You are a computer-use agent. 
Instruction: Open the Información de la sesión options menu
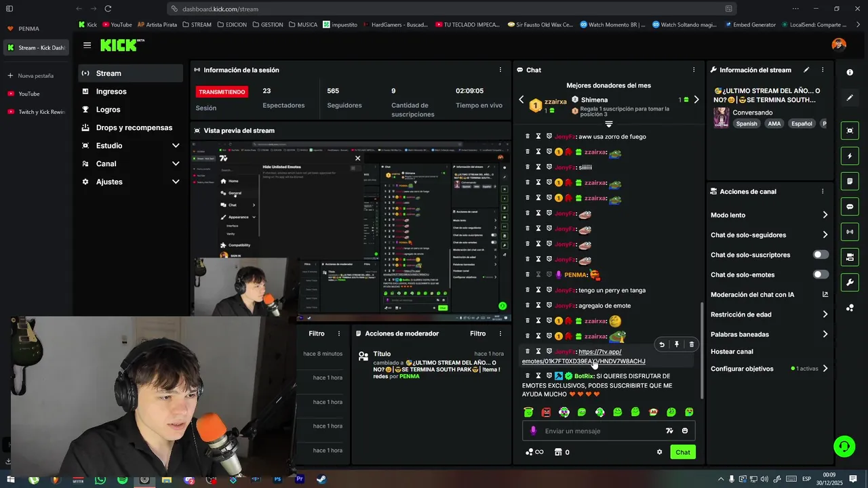click(x=500, y=70)
